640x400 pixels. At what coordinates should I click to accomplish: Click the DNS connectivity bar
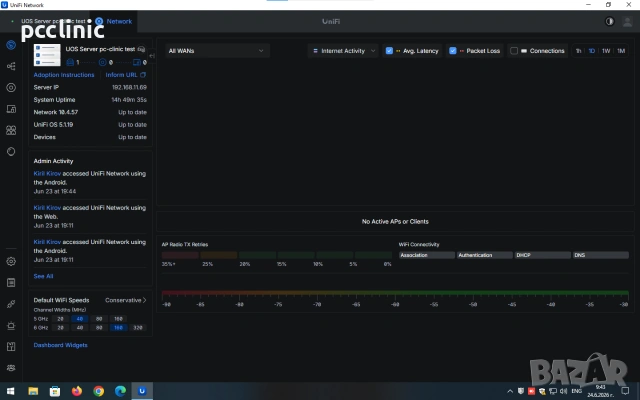(x=601, y=255)
